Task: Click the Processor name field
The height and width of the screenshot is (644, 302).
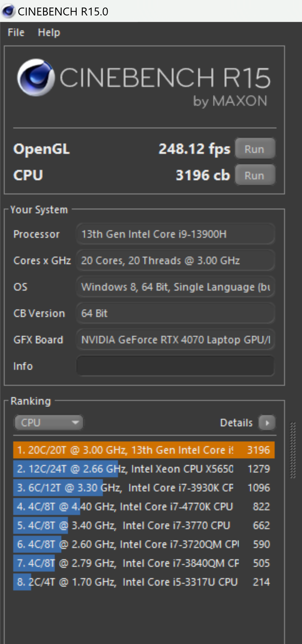Action: 176,234
